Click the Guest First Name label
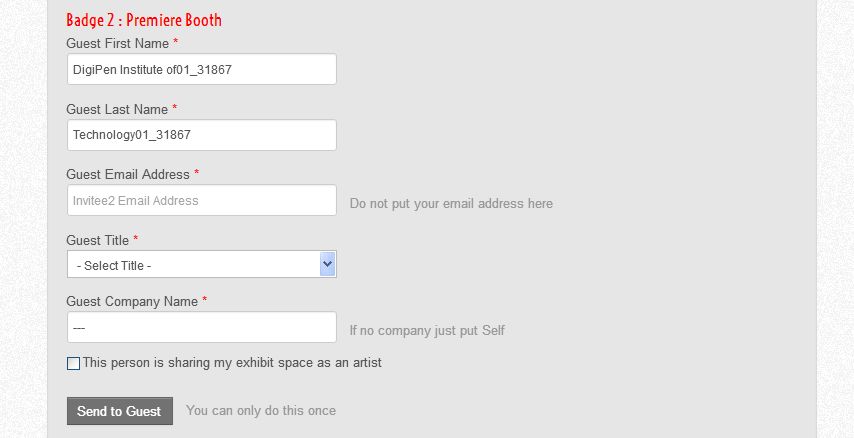Image resolution: width=854 pixels, height=438 pixels. pyautogui.click(x=117, y=44)
